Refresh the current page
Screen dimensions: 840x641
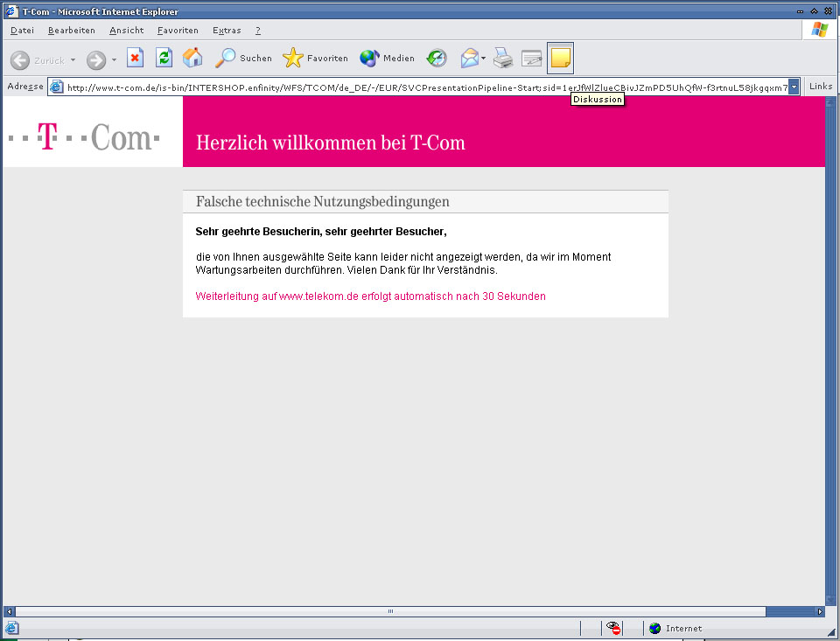coord(164,59)
